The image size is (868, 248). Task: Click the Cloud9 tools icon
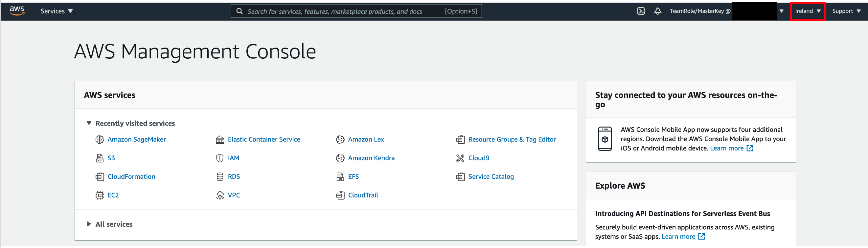(x=460, y=158)
